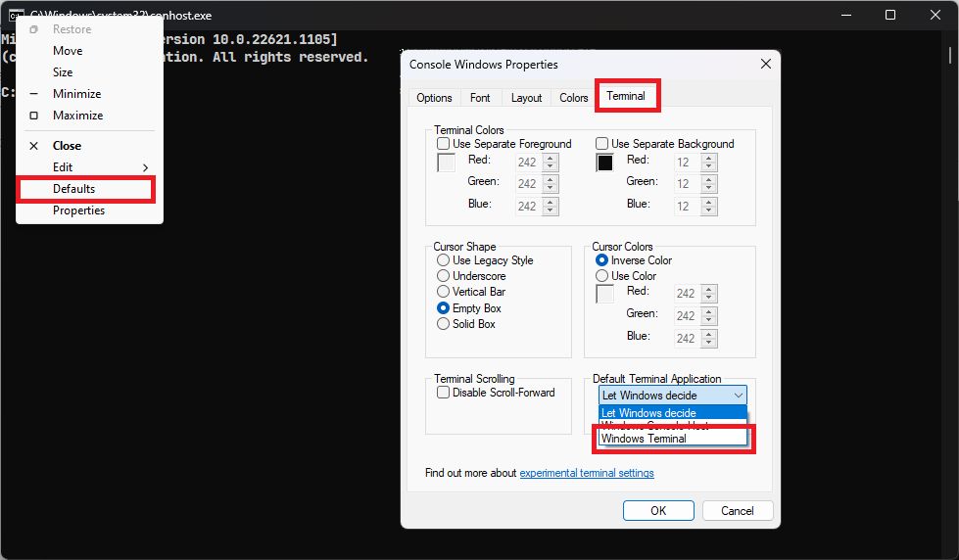Click the foreground color swatch
The width and height of the screenshot is (959, 560).
click(x=447, y=163)
